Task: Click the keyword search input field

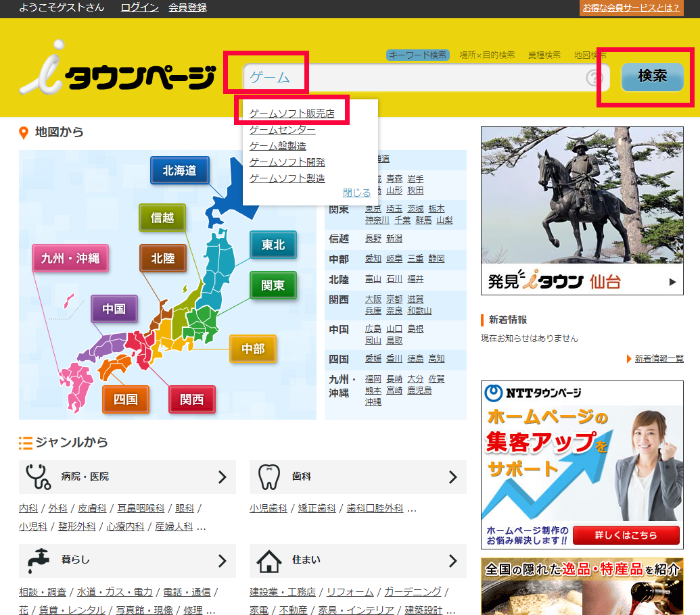Action: coord(413,78)
